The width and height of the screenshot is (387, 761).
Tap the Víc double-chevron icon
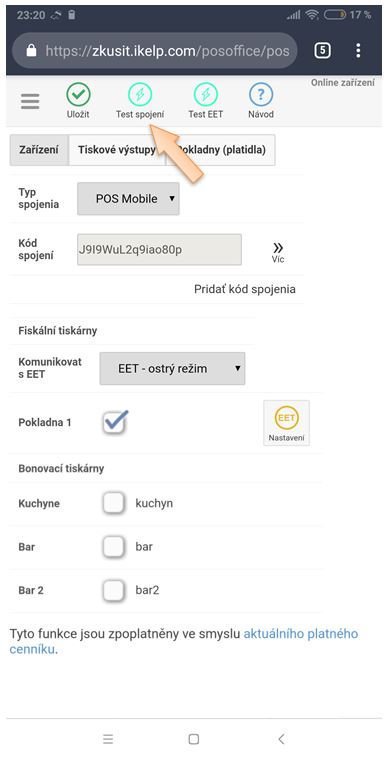(278, 248)
